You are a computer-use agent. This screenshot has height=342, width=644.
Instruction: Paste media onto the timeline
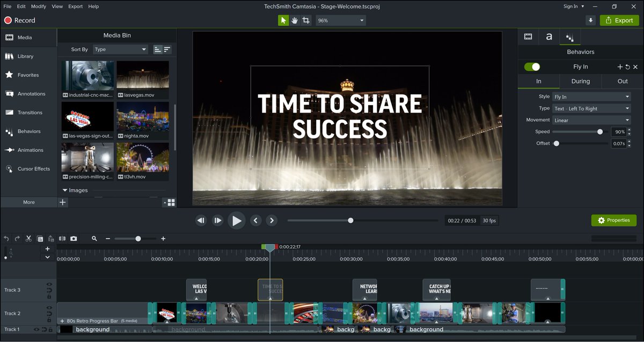pos(51,239)
